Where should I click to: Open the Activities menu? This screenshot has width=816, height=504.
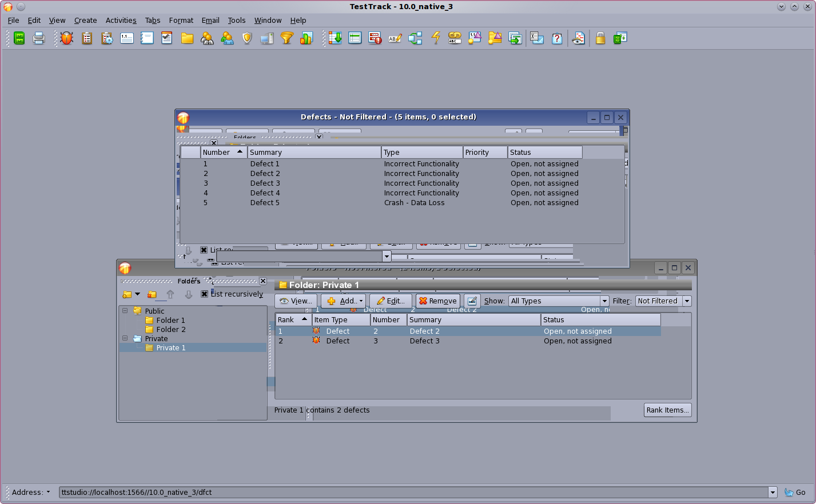pyautogui.click(x=121, y=20)
